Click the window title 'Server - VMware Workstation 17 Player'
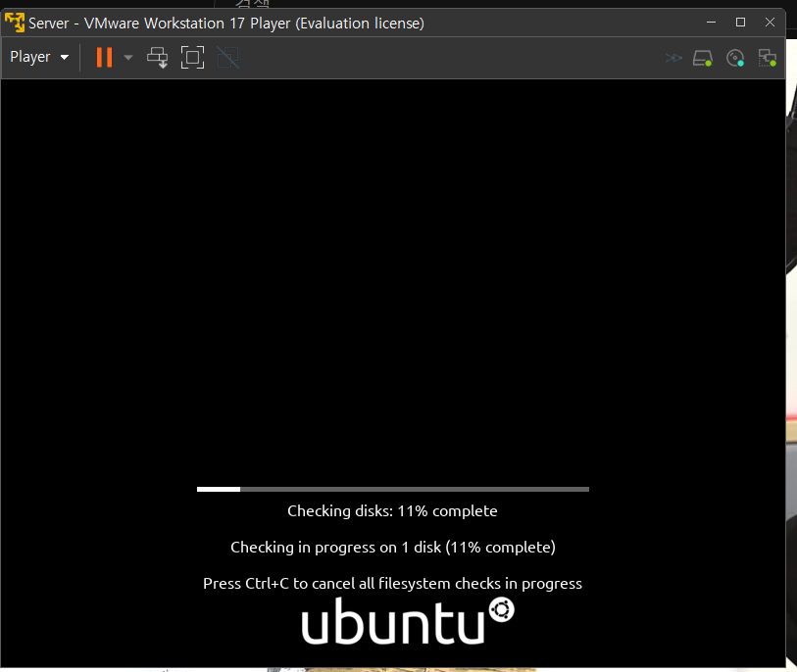Image resolution: width=797 pixels, height=672 pixels. point(226,24)
